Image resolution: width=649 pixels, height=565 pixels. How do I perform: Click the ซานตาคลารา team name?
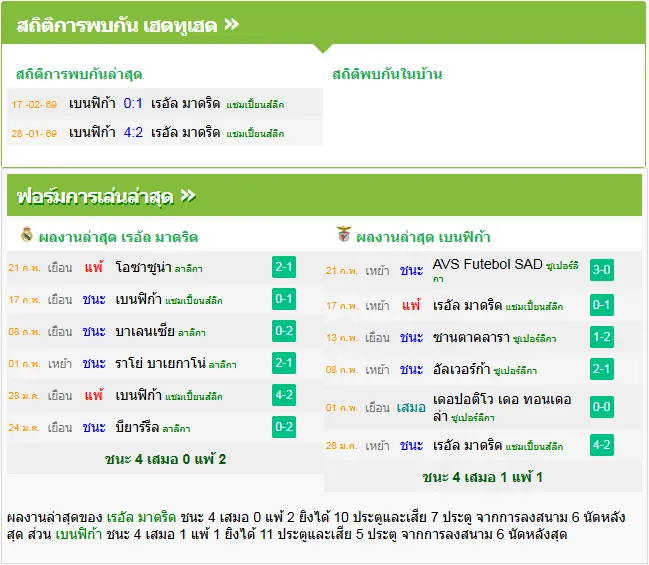tap(471, 337)
